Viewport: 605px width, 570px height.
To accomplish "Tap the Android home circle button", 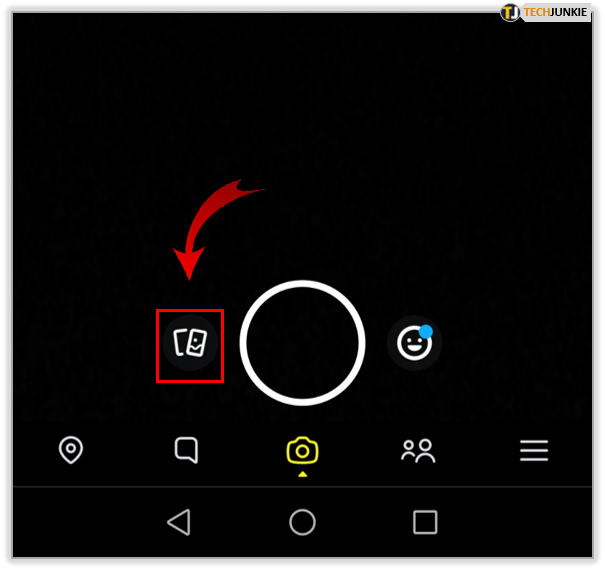I will [x=302, y=522].
